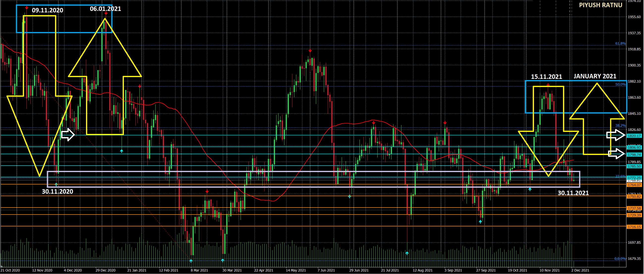Click white arrow pointing to 1798.74 level

[x=616, y=154]
